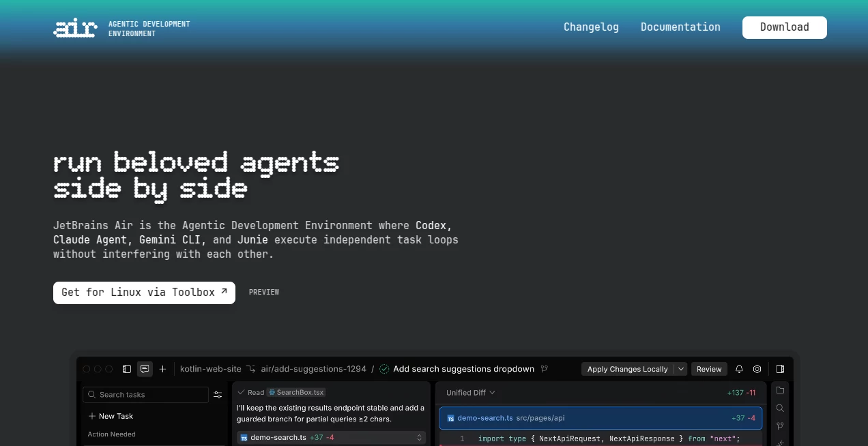
Task: Click the plus icon to add new
Action: [162, 369]
